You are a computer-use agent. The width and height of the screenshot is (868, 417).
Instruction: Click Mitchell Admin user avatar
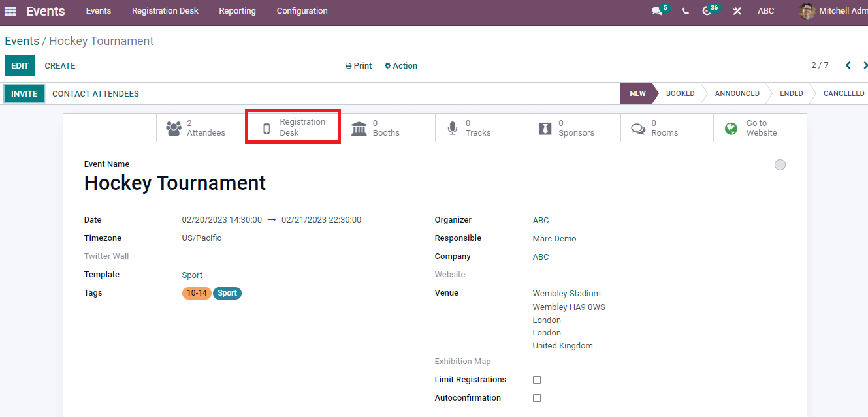coord(807,11)
